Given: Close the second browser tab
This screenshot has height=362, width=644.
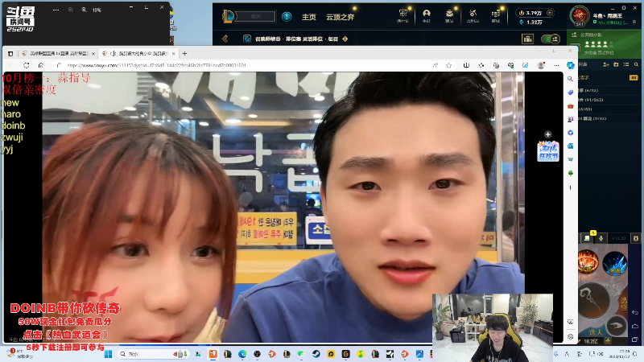Looking at the screenshot, I should 174,53.
